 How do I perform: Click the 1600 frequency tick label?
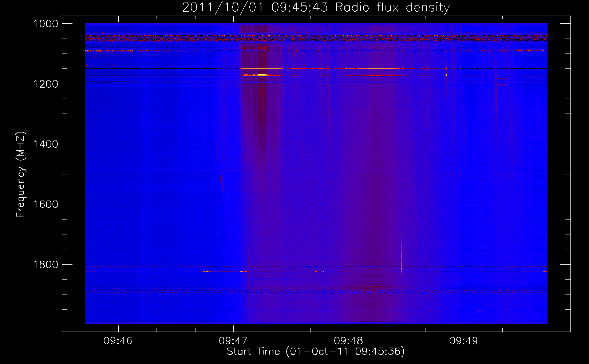(x=46, y=204)
